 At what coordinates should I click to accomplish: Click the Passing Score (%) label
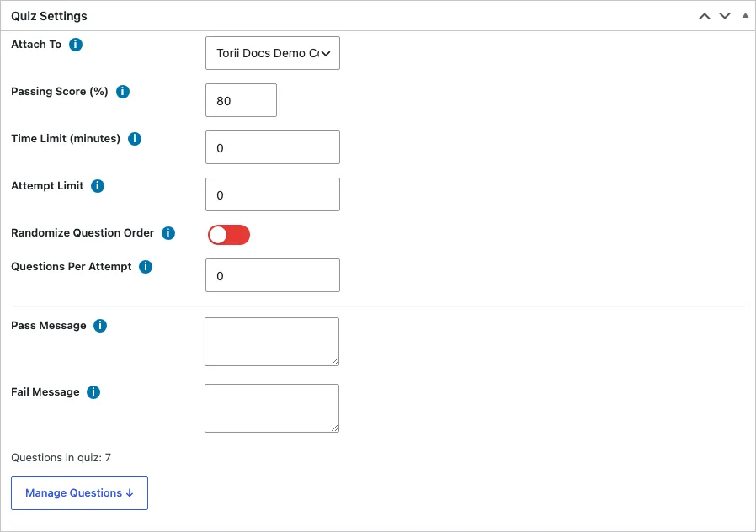(60, 92)
